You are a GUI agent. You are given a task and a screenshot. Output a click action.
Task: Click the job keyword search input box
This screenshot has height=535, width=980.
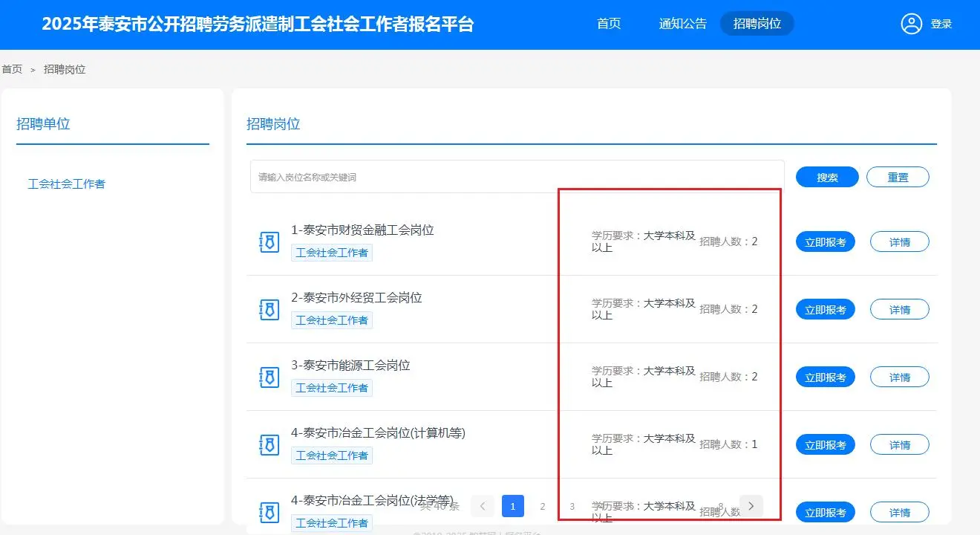(x=514, y=177)
